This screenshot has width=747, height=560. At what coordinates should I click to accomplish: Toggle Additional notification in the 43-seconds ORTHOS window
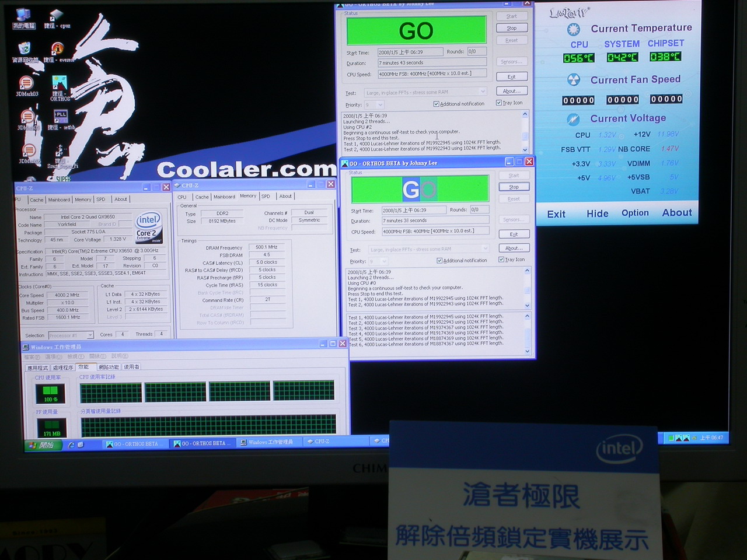(x=459, y=104)
